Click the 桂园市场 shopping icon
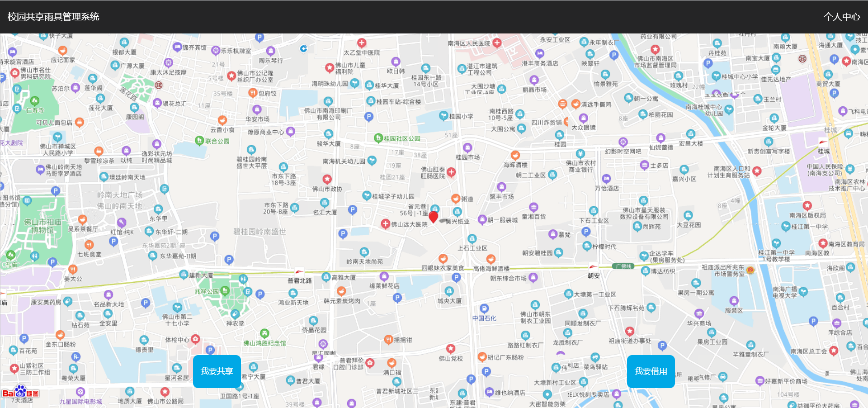 [467, 147]
